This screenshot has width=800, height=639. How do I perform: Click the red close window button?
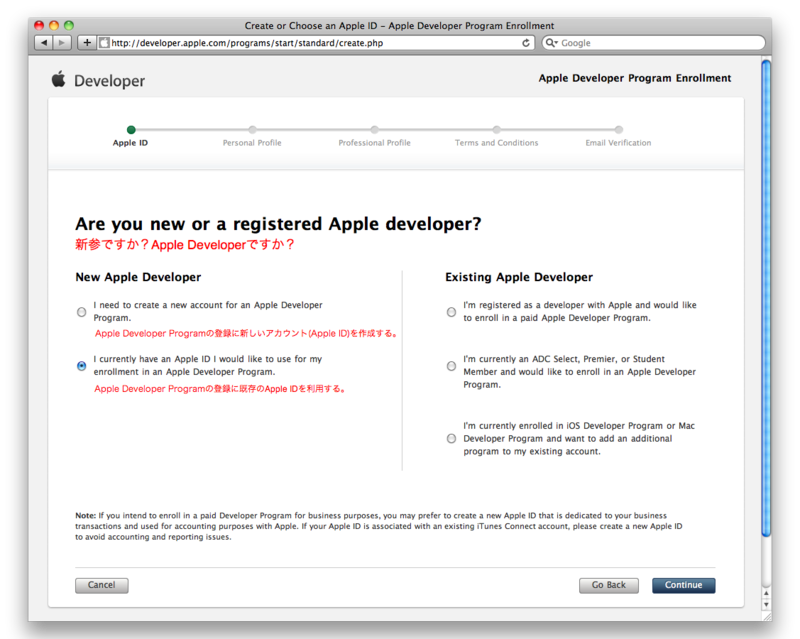pos(39,25)
